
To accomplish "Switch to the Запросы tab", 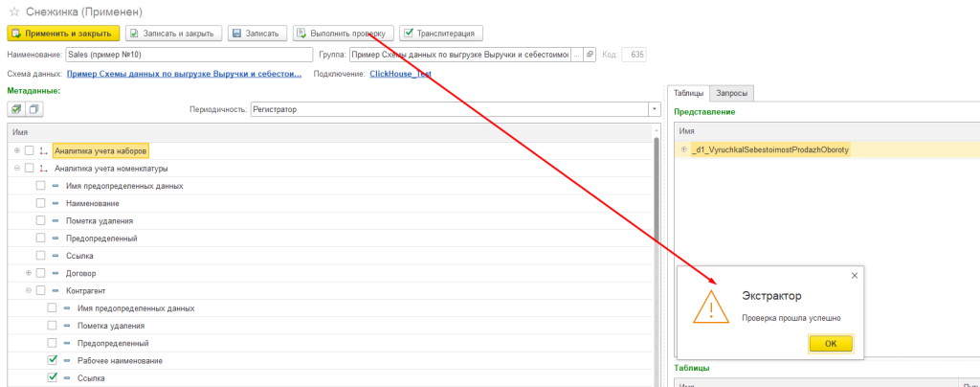I will click(733, 93).
